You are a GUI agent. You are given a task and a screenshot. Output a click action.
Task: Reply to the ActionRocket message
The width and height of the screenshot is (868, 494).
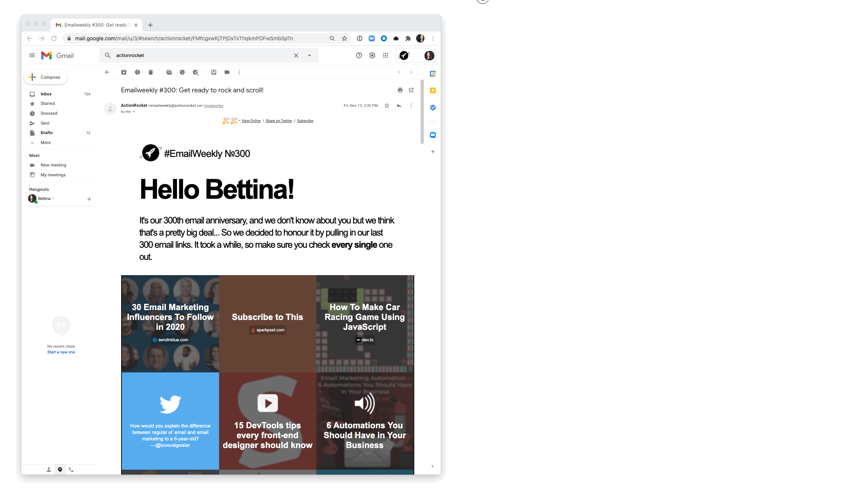(x=399, y=106)
